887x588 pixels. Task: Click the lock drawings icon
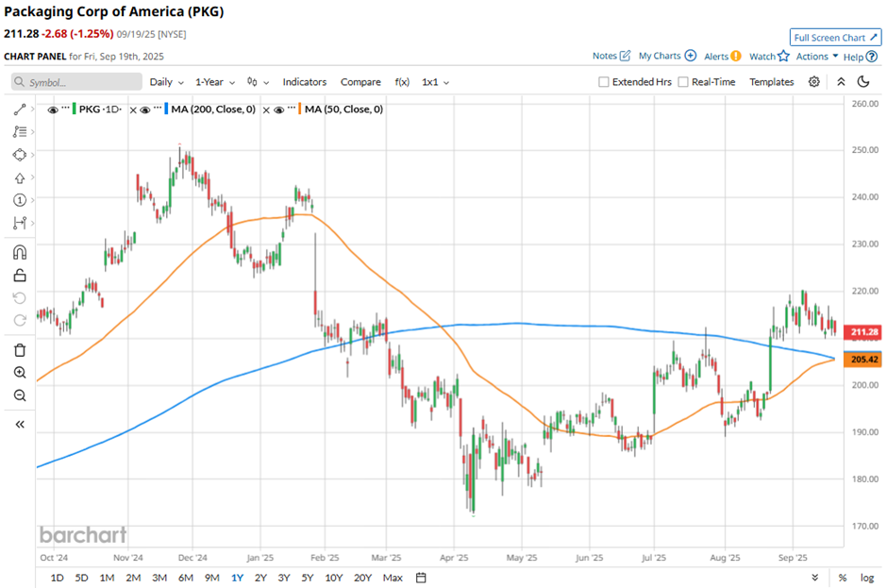tap(20, 276)
